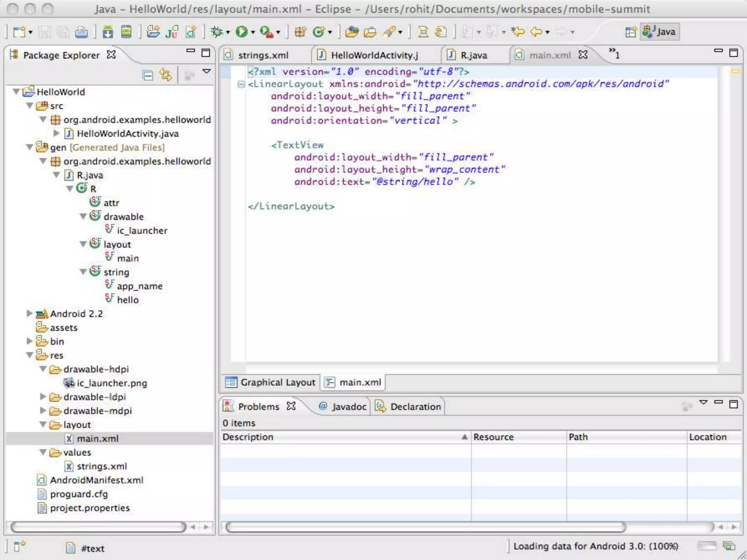Click the New Android JUnit test icon
This screenshot has height=560, width=747.
pos(172,32)
